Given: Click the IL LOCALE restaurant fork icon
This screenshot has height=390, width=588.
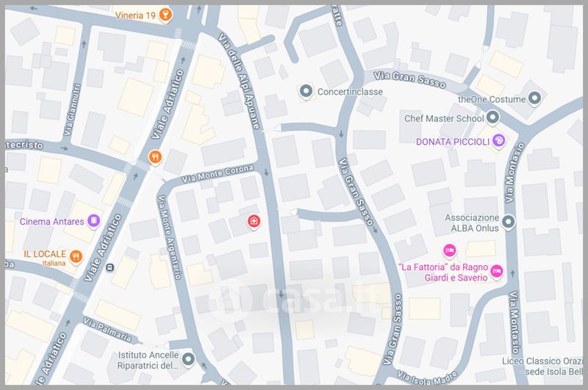Looking at the screenshot, I should coord(76,256).
